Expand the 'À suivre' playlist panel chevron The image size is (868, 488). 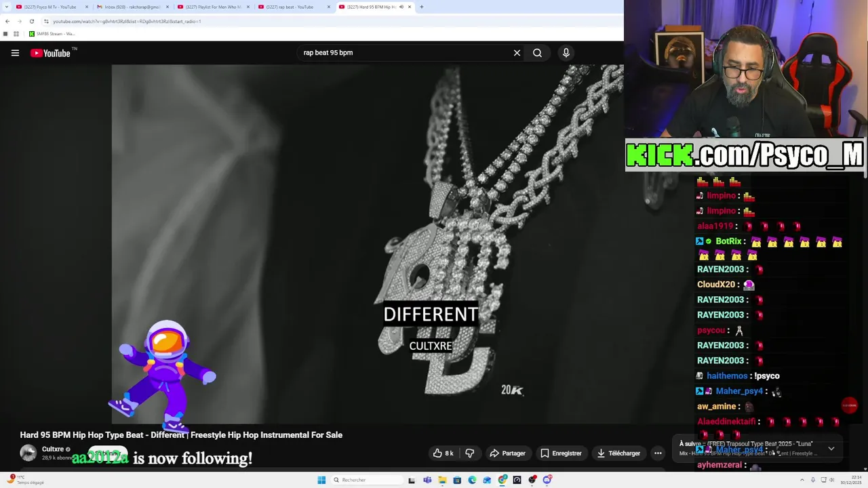point(831,448)
